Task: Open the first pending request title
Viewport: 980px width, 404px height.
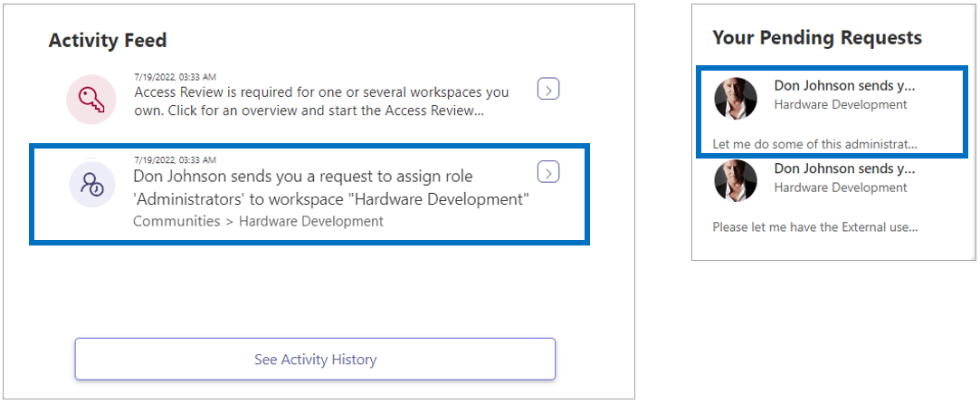Action: coord(844,86)
